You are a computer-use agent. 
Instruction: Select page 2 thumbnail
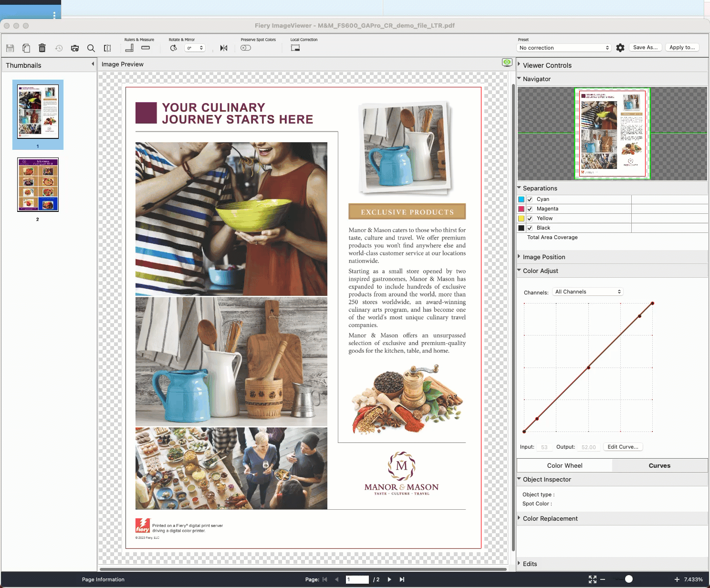click(38, 185)
